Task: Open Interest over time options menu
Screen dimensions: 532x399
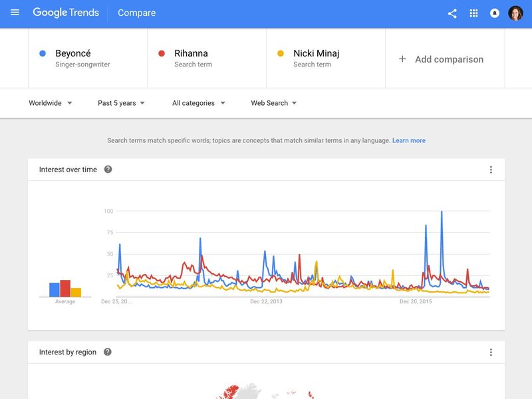Action: (x=491, y=170)
